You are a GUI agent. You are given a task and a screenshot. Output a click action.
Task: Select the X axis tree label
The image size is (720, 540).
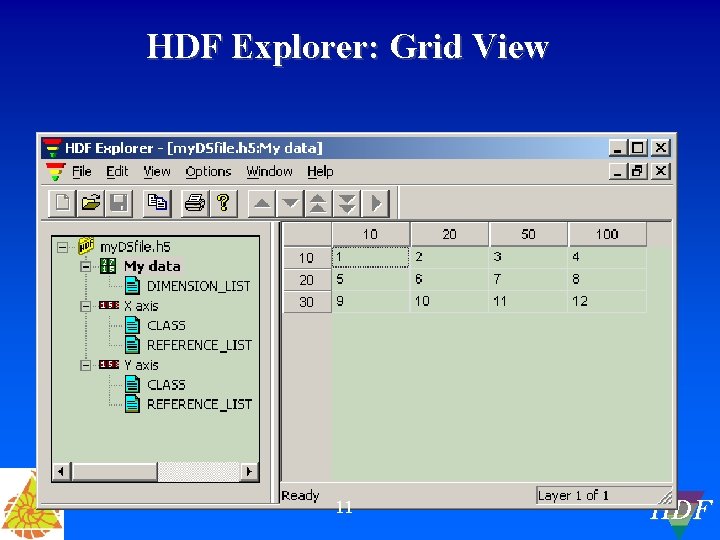coord(141,306)
